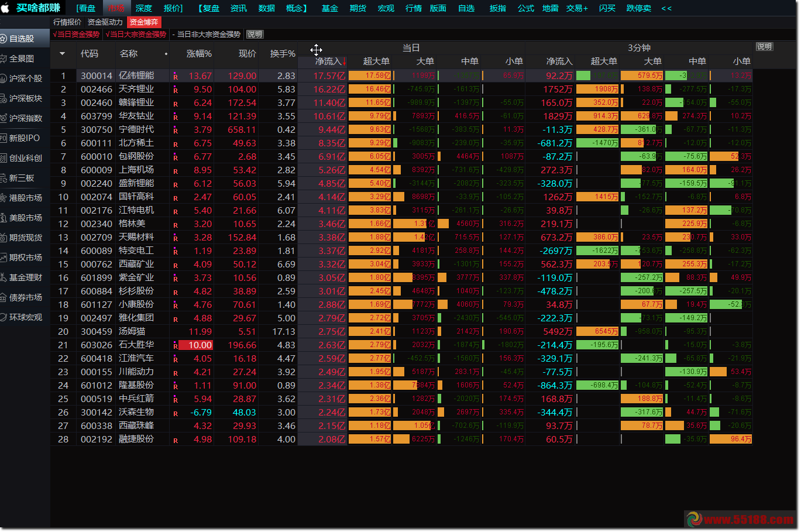This screenshot has width=801, height=532.
Task: Open 沪深板块 sidebar icon
Action: click(4, 98)
